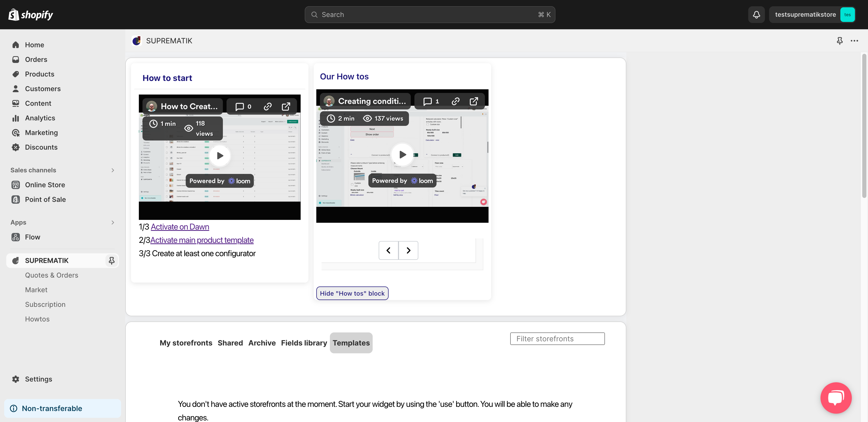Screen dimensions: 868x422
Task: Click the Point of Sale icon
Action: tap(15, 199)
